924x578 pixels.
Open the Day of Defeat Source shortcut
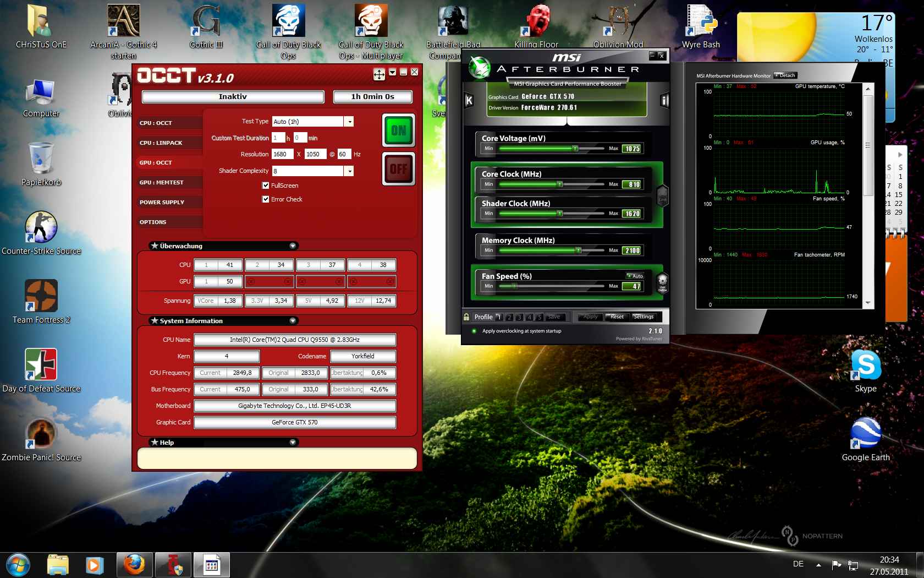coord(41,371)
